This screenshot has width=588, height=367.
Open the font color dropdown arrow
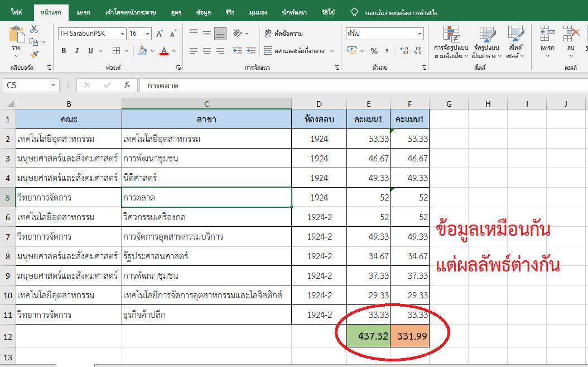coord(174,51)
